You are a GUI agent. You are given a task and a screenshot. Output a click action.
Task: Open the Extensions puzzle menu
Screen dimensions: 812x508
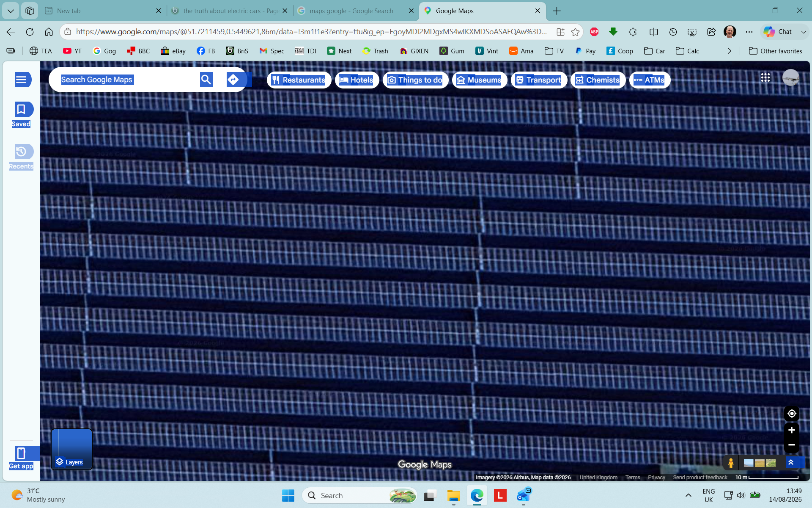[x=633, y=32]
